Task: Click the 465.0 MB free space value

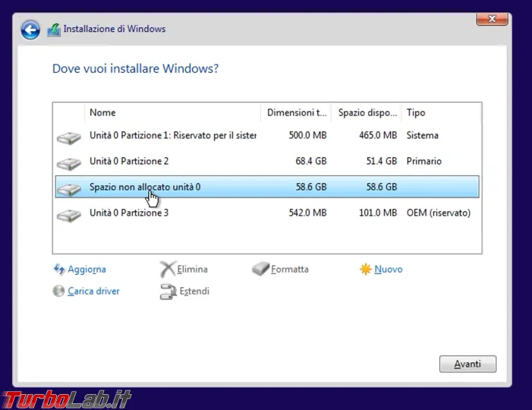Action: tap(378, 135)
